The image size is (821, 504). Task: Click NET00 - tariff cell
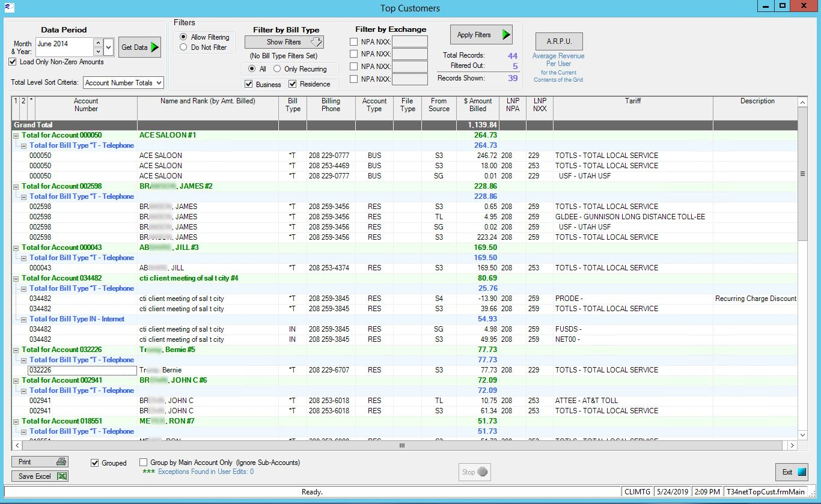pyautogui.click(x=633, y=339)
